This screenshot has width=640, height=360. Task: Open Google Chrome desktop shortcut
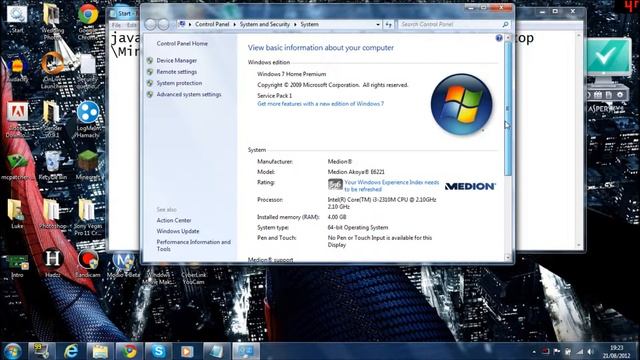pos(88,21)
